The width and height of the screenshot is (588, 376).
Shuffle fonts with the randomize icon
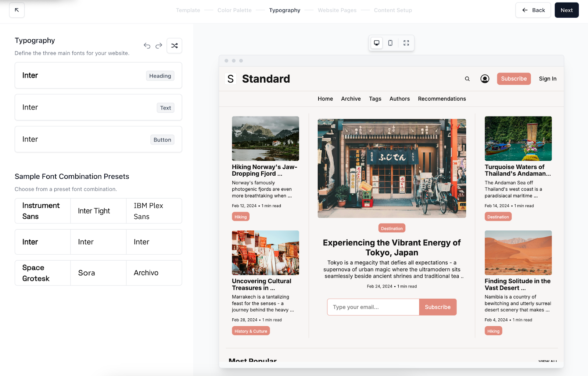pyautogui.click(x=174, y=46)
